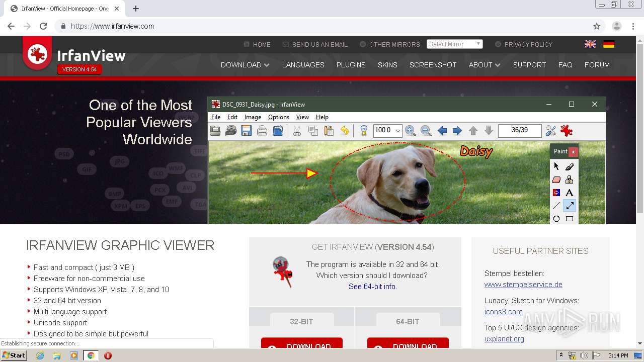Click the 64-bit DOWNLOAD button

408,343
